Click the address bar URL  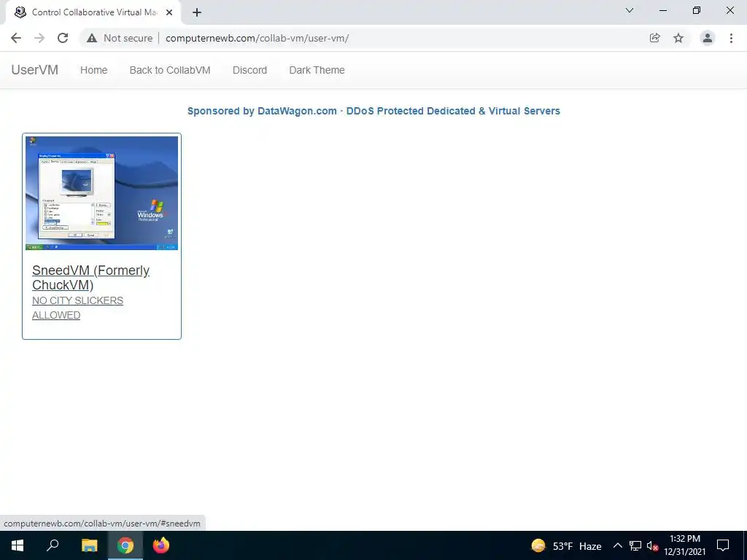click(x=258, y=38)
